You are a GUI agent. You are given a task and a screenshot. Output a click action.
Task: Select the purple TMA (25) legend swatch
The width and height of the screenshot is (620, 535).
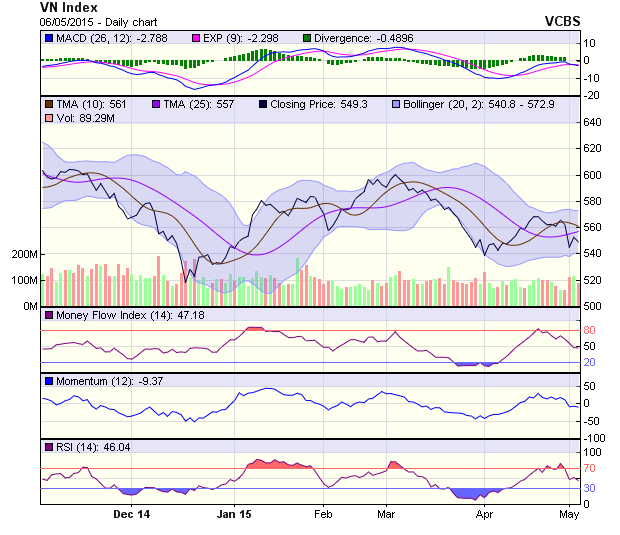154,103
